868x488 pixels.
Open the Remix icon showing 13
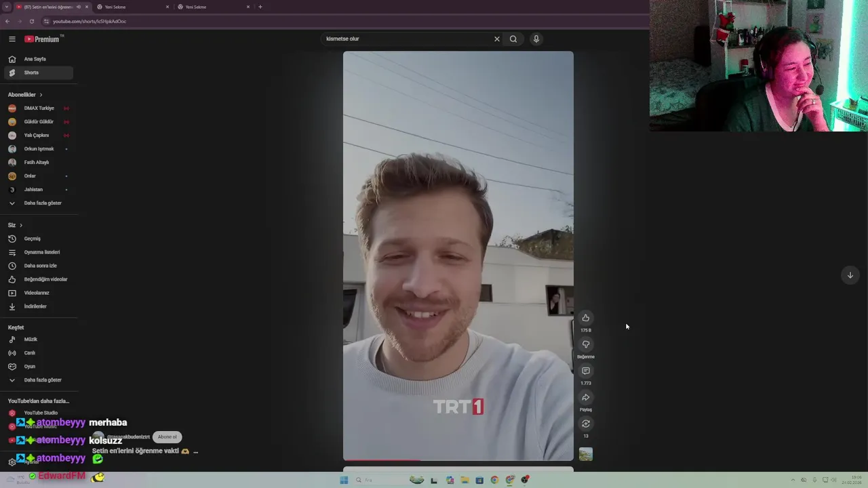point(586,424)
